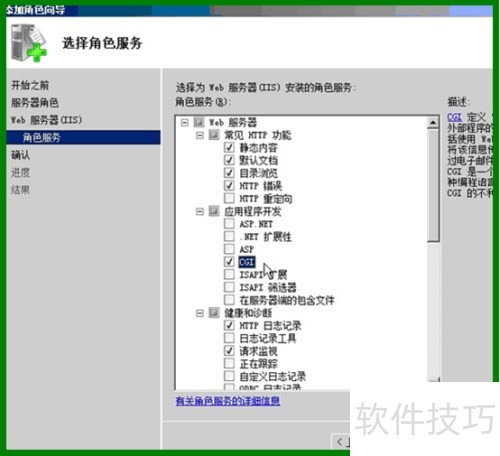Screen dimensions: 500x456
Task: Check the 日志记录工具 checkbox
Action: pos(229,338)
